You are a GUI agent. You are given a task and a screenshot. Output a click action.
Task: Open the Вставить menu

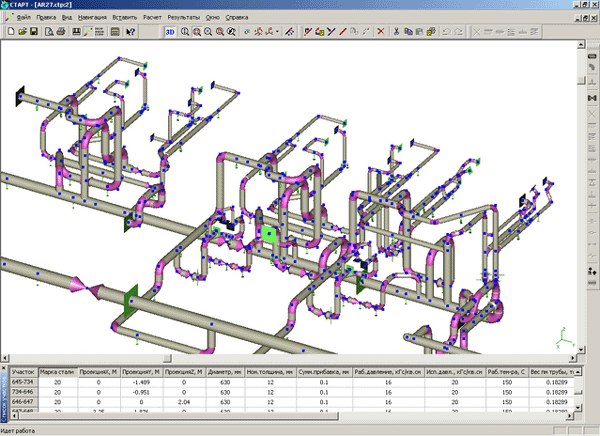(x=125, y=17)
